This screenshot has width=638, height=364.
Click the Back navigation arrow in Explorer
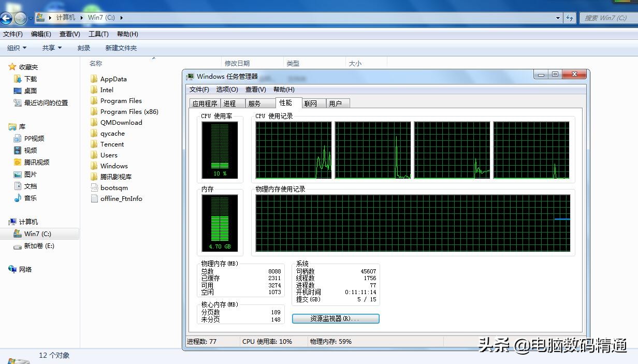(x=6, y=19)
